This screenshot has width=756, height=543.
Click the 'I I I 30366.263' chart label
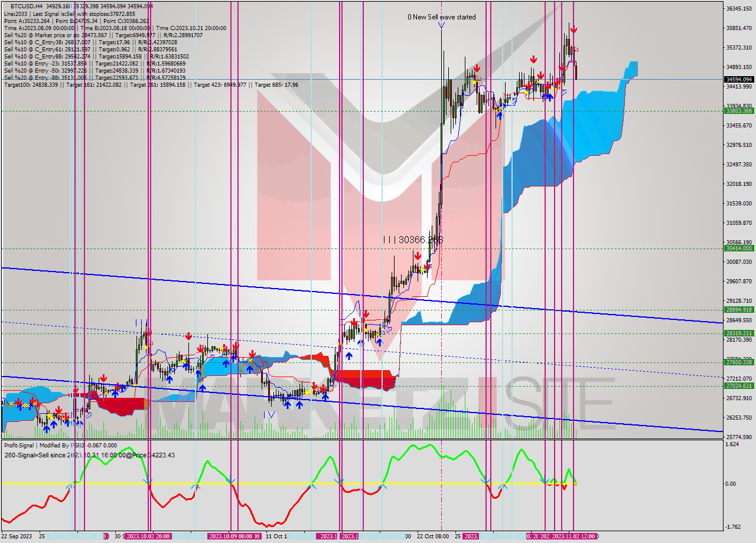412,240
